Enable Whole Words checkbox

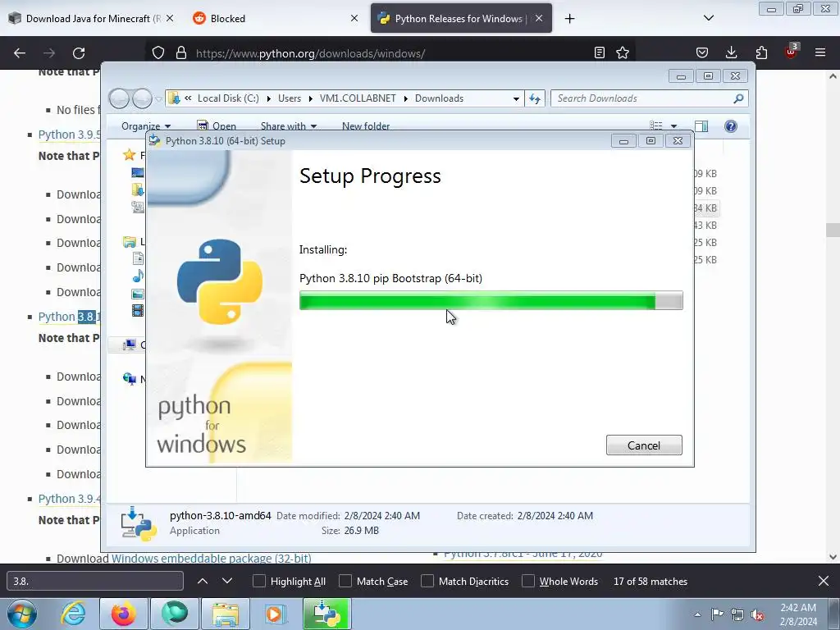point(528,582)
